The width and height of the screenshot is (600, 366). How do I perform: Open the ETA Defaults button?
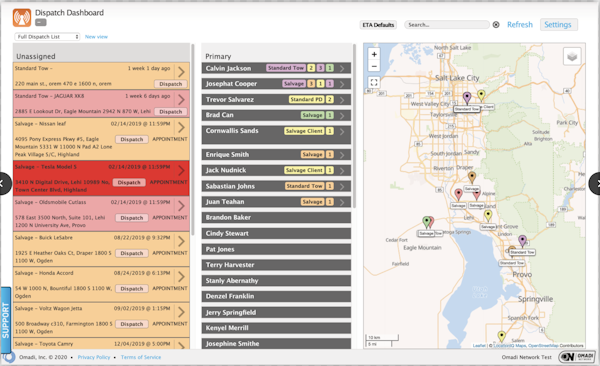(378, 25)
